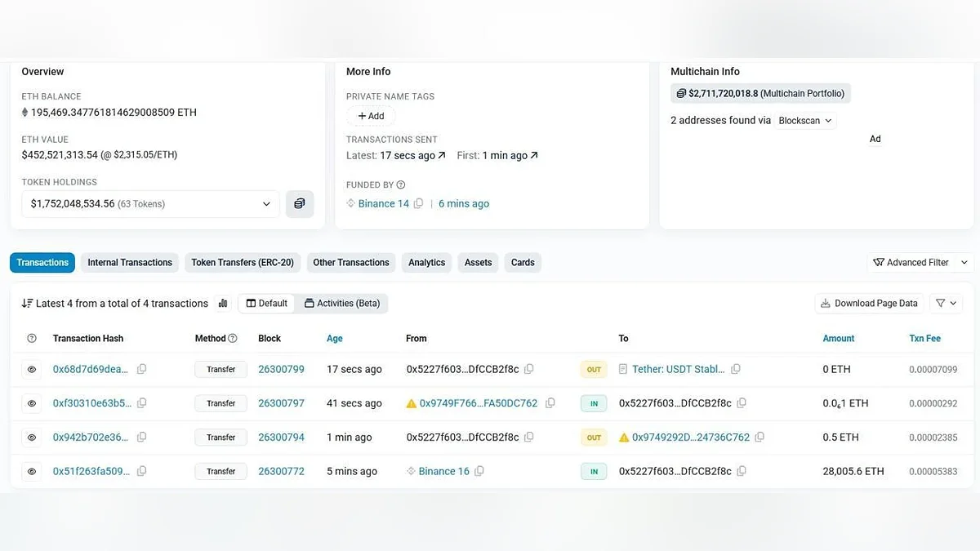The image size is (980, 551).
Task: Open Multichain Portfolio $2,711,720,018.8 badge
Action: click(x=760, y=94)
